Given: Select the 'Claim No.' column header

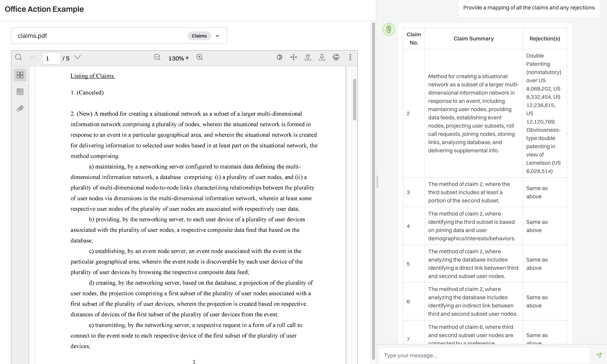Looking at the screenshot, I should click(414, 38).
